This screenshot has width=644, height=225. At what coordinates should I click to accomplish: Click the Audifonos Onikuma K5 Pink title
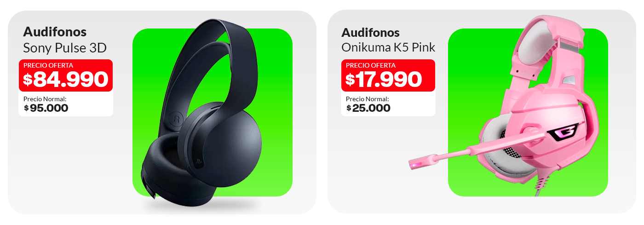tap(388, 40)
